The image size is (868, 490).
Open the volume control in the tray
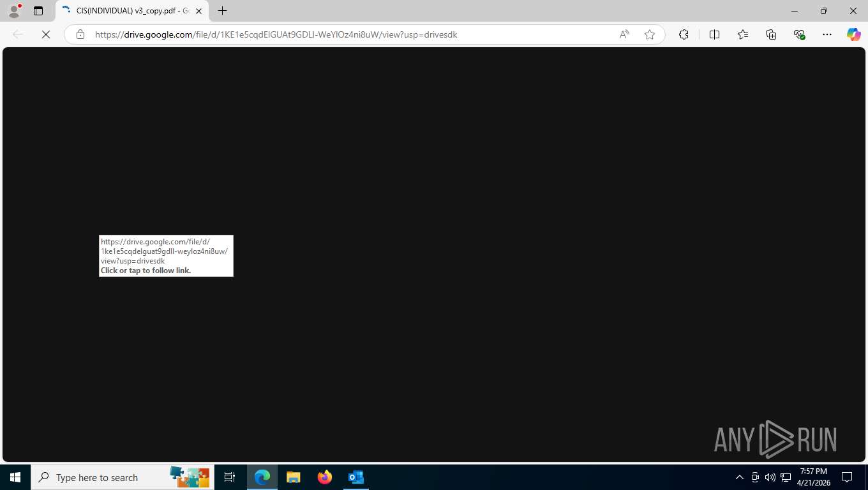(770, 477)
